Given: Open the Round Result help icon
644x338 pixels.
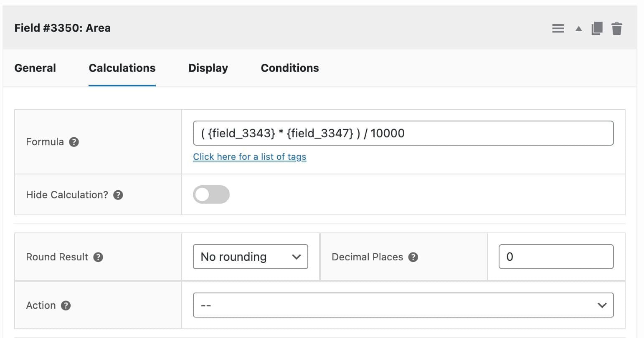Looking at the screenshot, I should coord(98,257).
